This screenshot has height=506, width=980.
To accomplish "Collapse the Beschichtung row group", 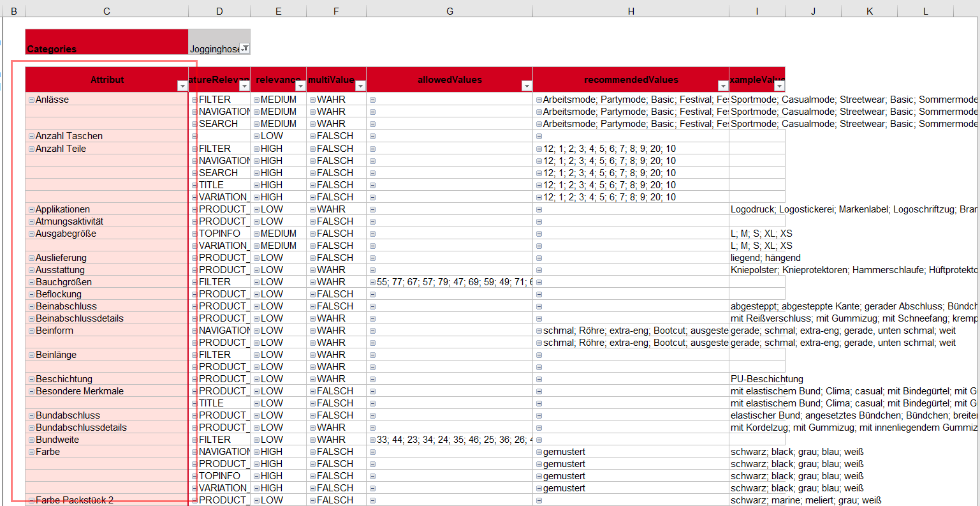I will [x=31, y=380].
